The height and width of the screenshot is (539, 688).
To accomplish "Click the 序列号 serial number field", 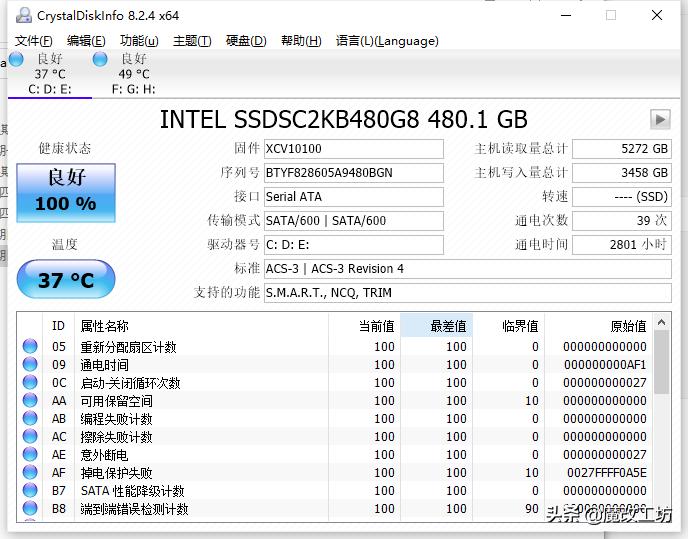I will (x=352, y=173).
